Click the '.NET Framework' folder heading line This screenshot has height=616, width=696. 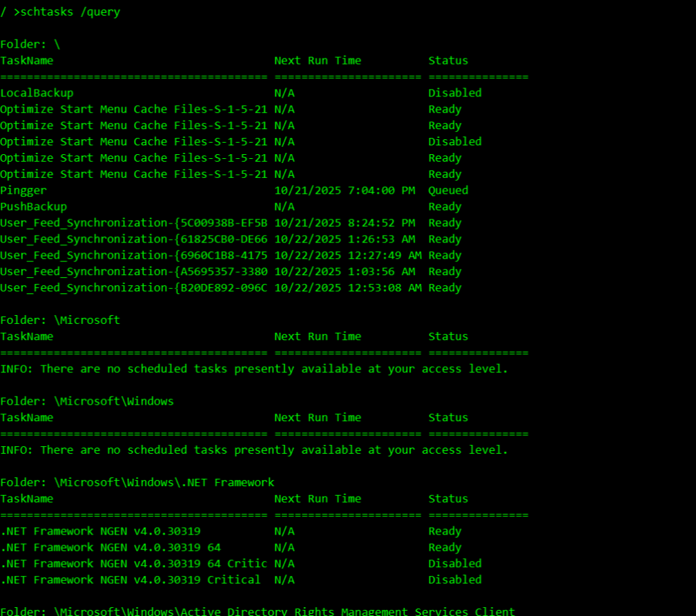coord(137,483)
